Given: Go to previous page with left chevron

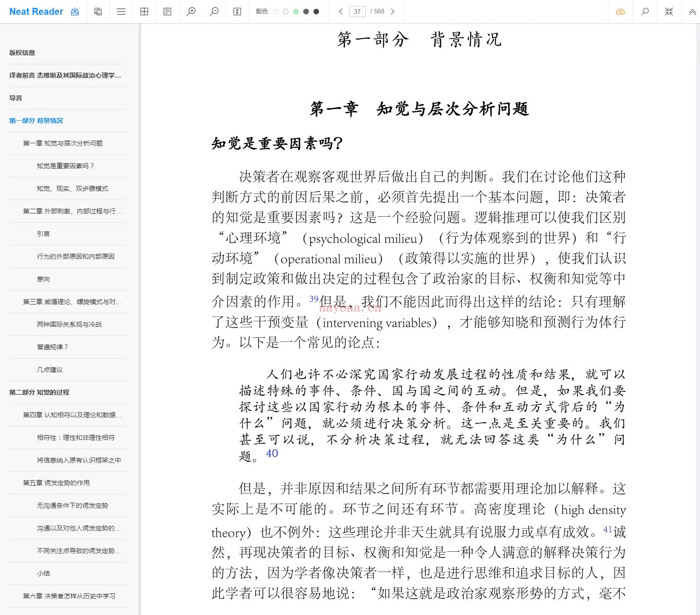Looking at the screenshot, I should [340, 12].
